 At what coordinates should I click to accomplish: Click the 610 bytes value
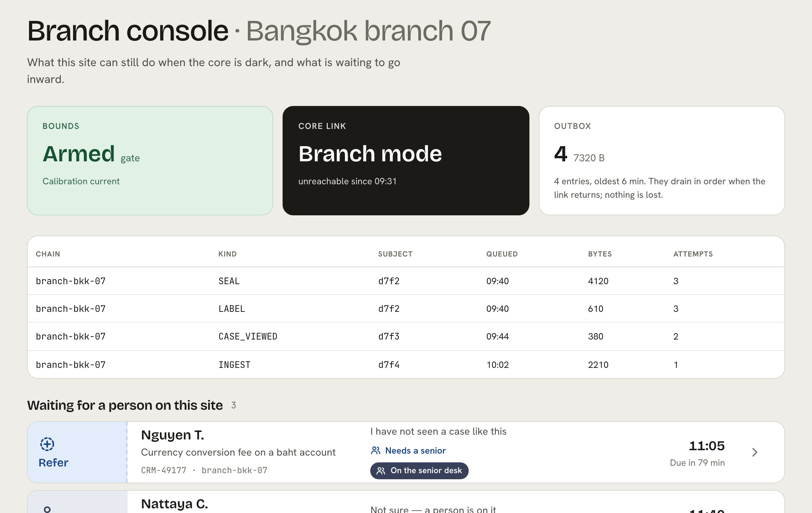[x=596, y=308]
